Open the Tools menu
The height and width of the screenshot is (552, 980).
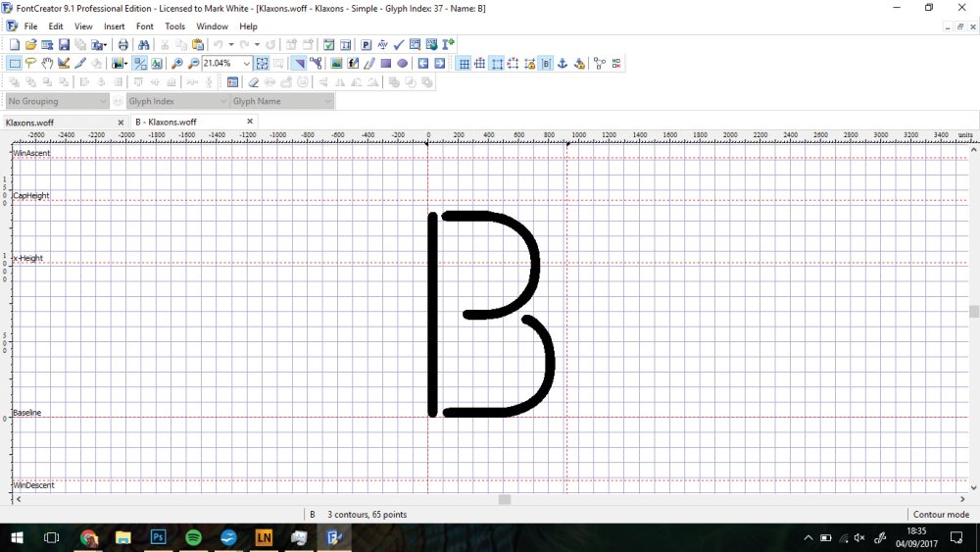pos(175,26)
